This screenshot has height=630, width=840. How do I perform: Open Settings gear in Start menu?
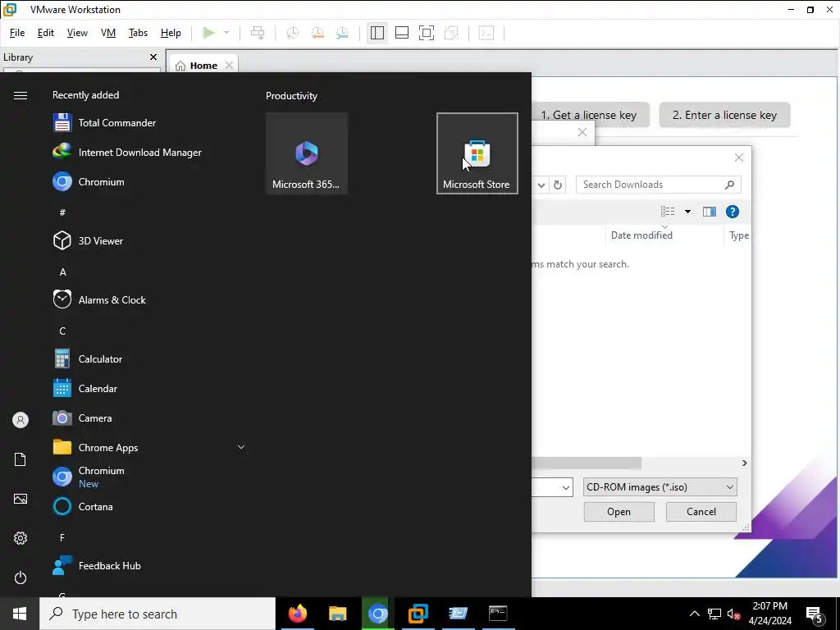[x=21, y=538]
